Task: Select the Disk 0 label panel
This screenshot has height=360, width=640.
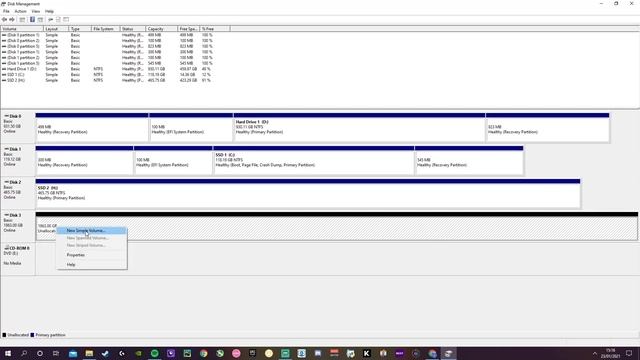Action: pyautogui.click(x=18, y=128)
